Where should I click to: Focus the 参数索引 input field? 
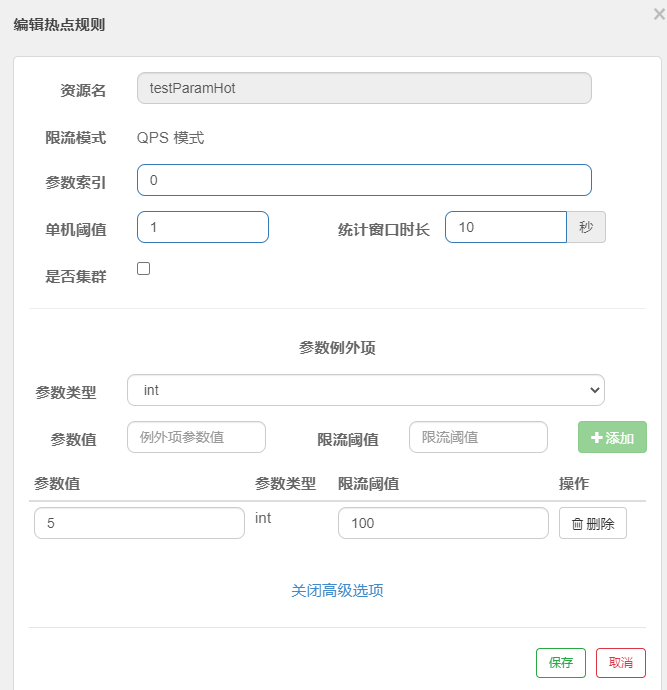(364, 180)
